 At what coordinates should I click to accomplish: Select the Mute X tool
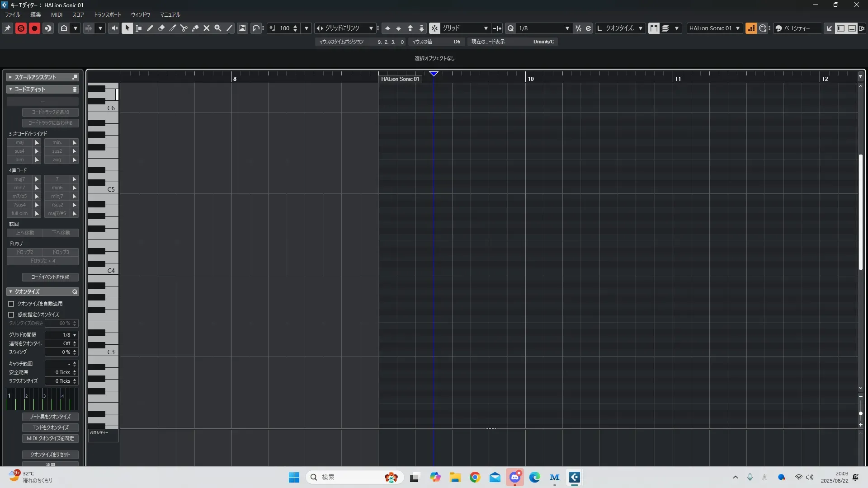click(x=207, y=28)
